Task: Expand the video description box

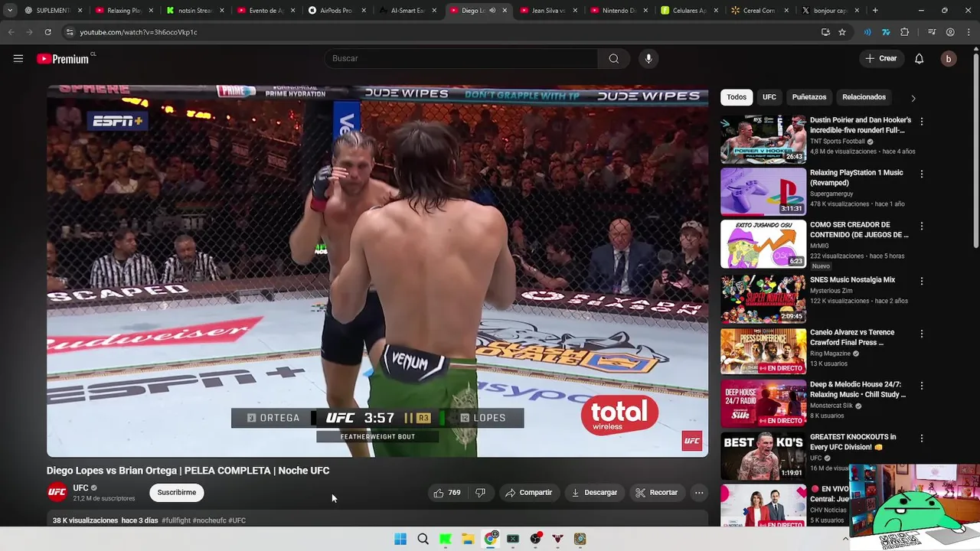Action: click(377, 520)
